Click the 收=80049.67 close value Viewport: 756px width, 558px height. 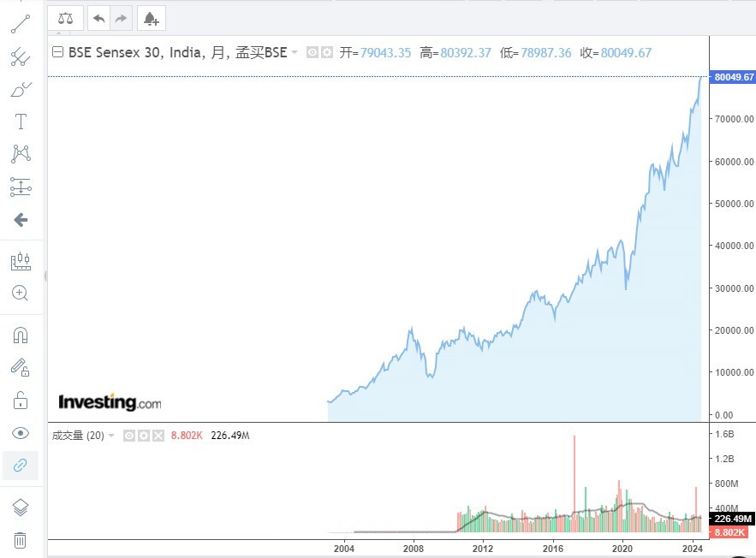point(616,52)
